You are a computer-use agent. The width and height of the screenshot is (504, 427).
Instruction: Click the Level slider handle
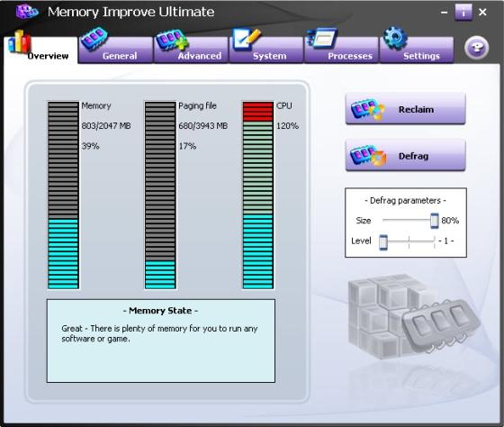(382, 242)
